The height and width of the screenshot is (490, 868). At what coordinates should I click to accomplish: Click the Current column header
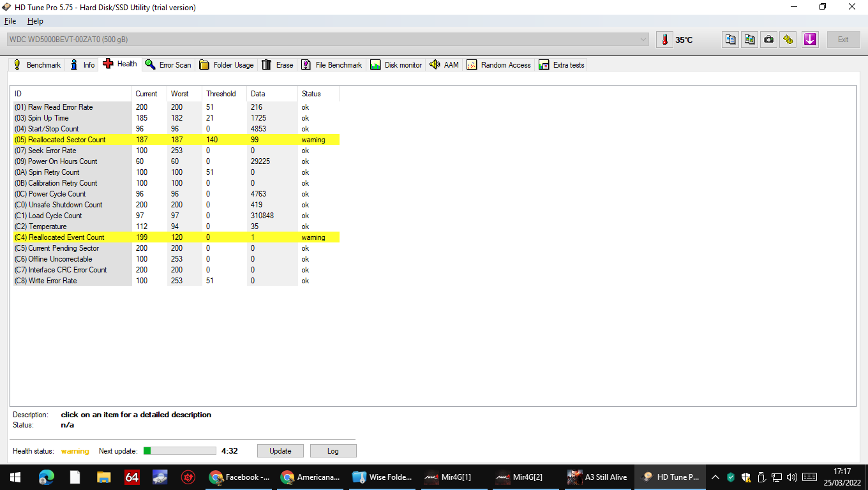click(x=149, y=94)
